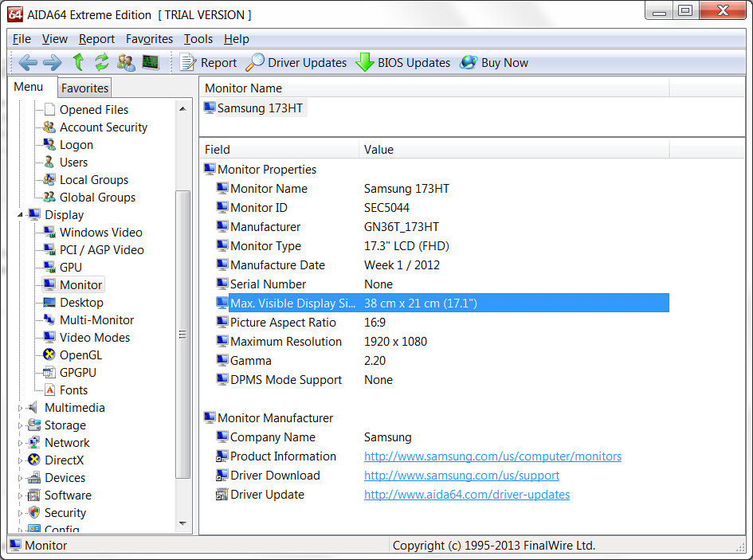Select Account Security tree item
The width and height of the screenshot is (753, 560).
[104, 127]
